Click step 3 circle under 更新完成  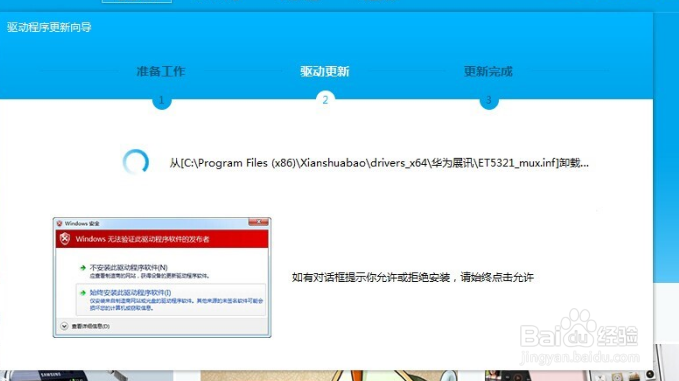click(x=489, y=100)
